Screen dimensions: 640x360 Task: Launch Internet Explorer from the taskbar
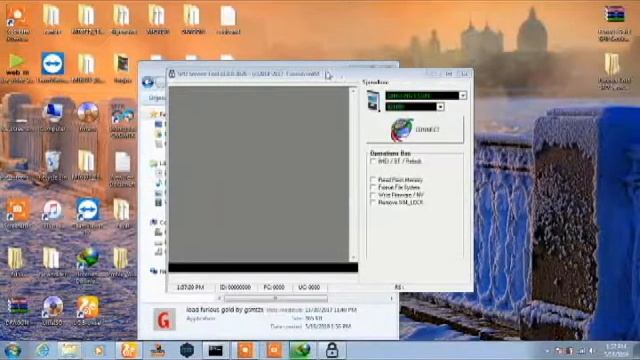click(x=42, y=350)
